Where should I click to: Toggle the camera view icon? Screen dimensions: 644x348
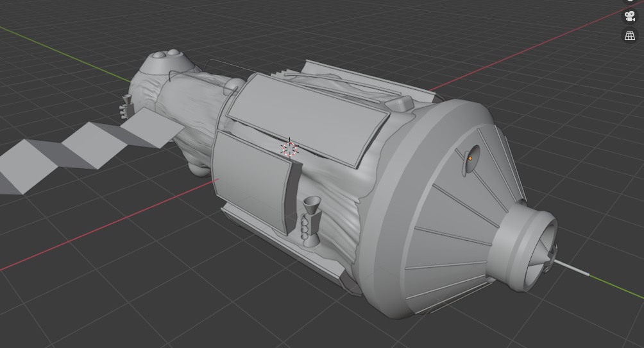(630, 17)
